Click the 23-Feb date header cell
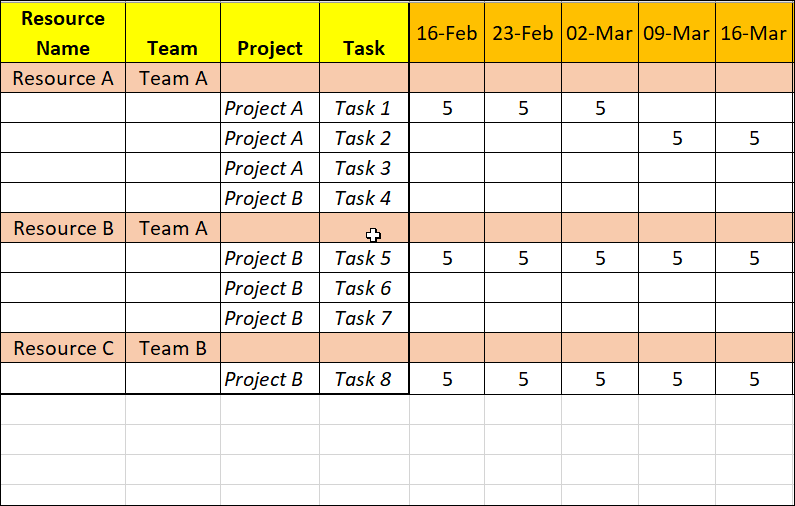The width and height of the screenshot is (795, 506). tap(523, 33)
